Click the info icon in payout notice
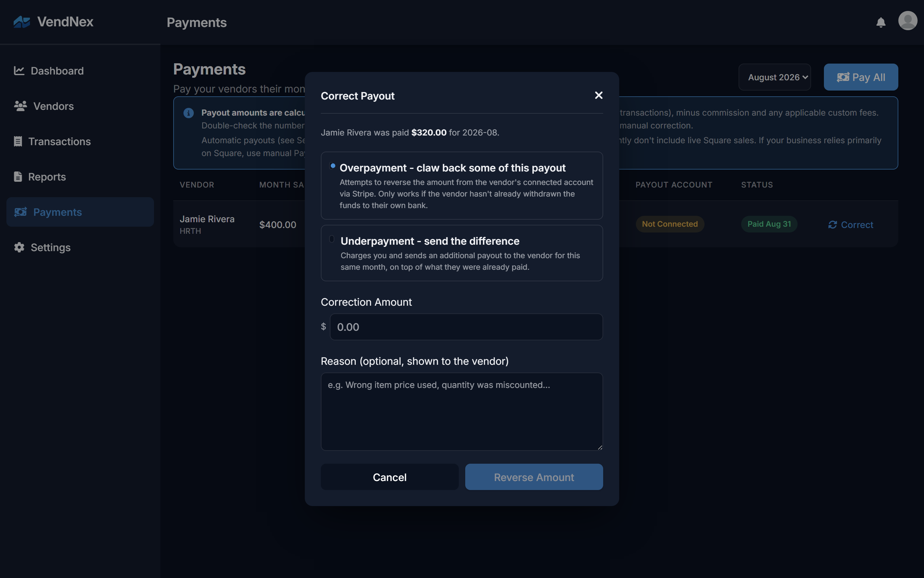 pos(189,113)
